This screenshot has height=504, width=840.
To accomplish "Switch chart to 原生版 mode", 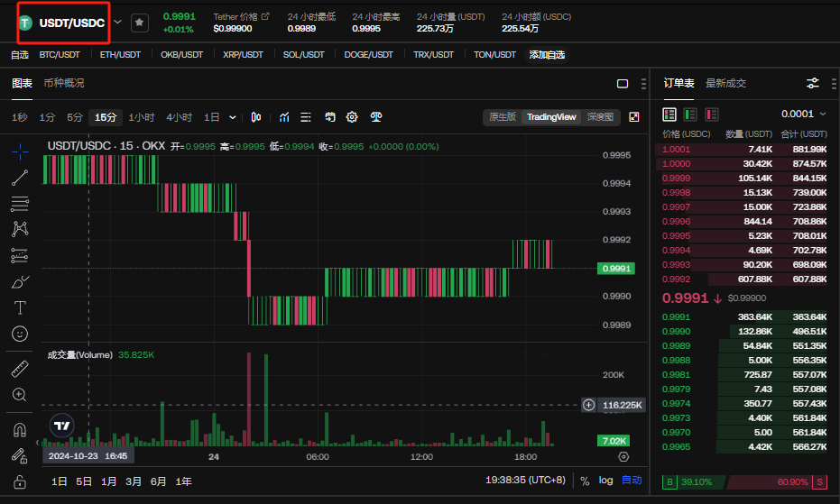I will 503,117.
